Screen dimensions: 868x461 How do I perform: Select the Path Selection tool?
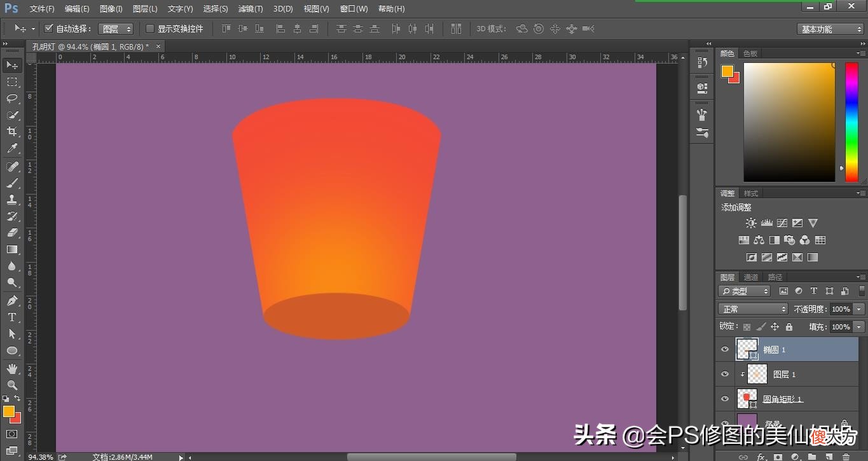(x=12, y=333)
